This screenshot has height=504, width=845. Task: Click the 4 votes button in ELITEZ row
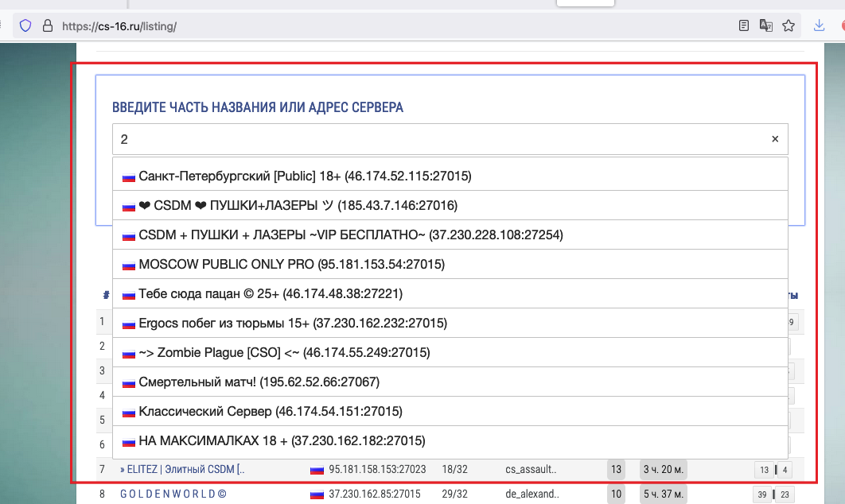(785, 470)
